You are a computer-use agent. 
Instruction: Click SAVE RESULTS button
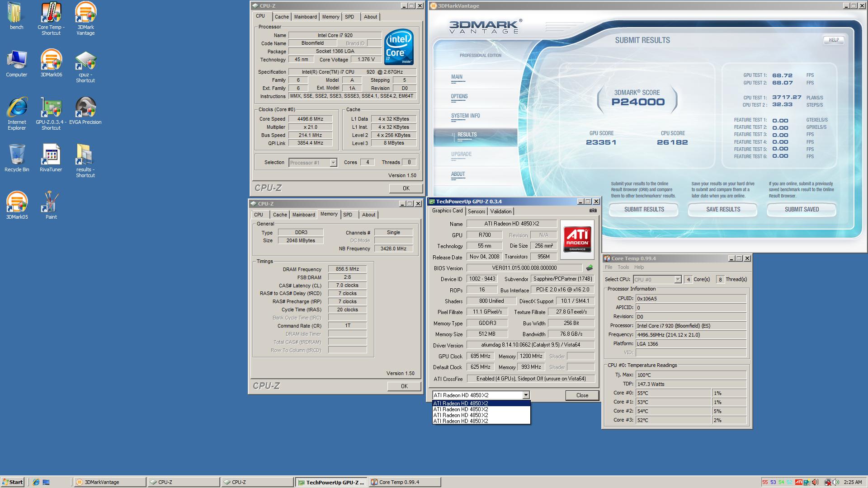click(x=723, y=210)
